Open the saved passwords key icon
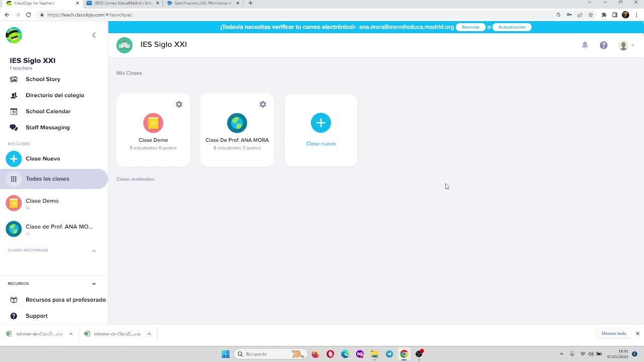644x362 pixels. [x=569, y=15]
